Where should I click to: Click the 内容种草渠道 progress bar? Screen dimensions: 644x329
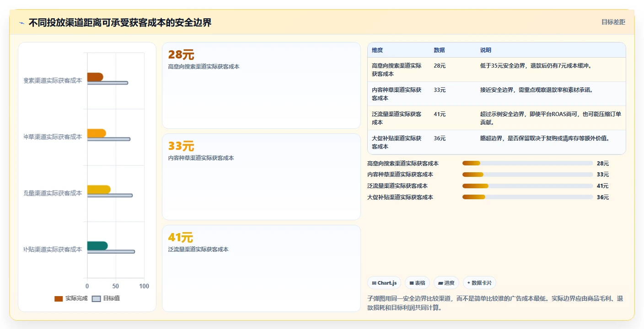[527, 175]
